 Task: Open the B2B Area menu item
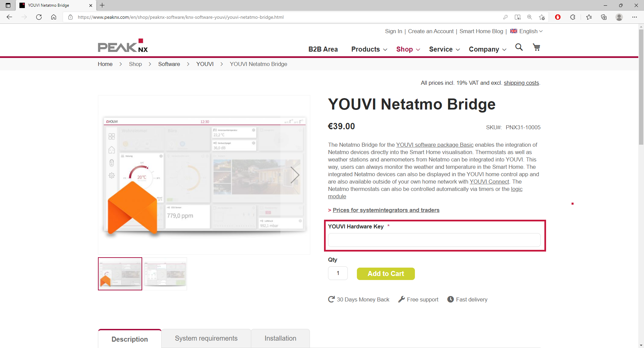(323, 49)
